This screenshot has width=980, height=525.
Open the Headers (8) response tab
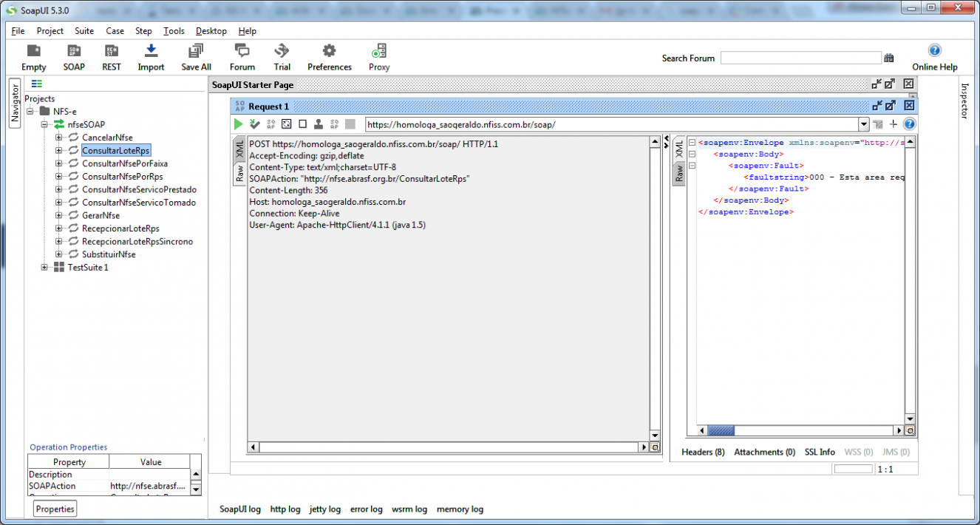coord(703,452)
